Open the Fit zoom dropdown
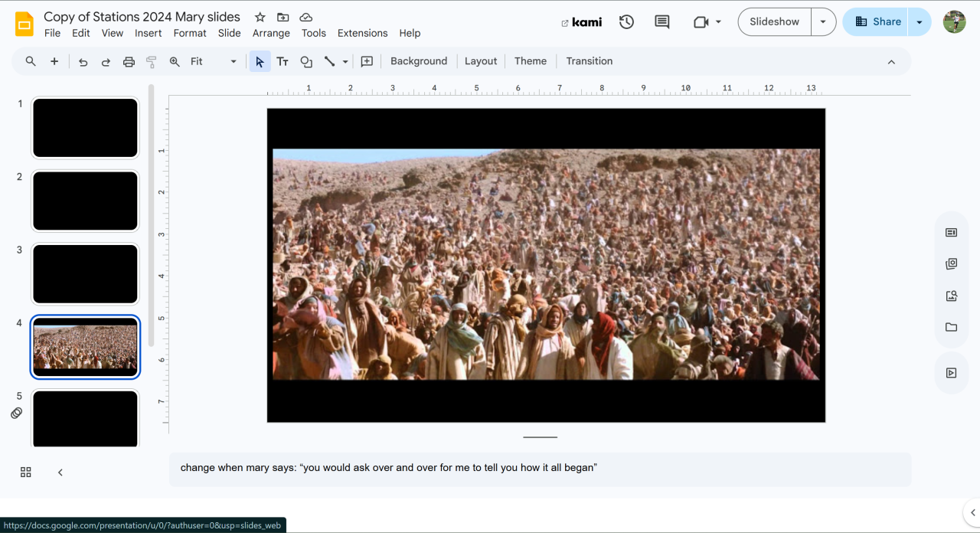This screenshot has width=980, height=533. click(x=214, y=62)
